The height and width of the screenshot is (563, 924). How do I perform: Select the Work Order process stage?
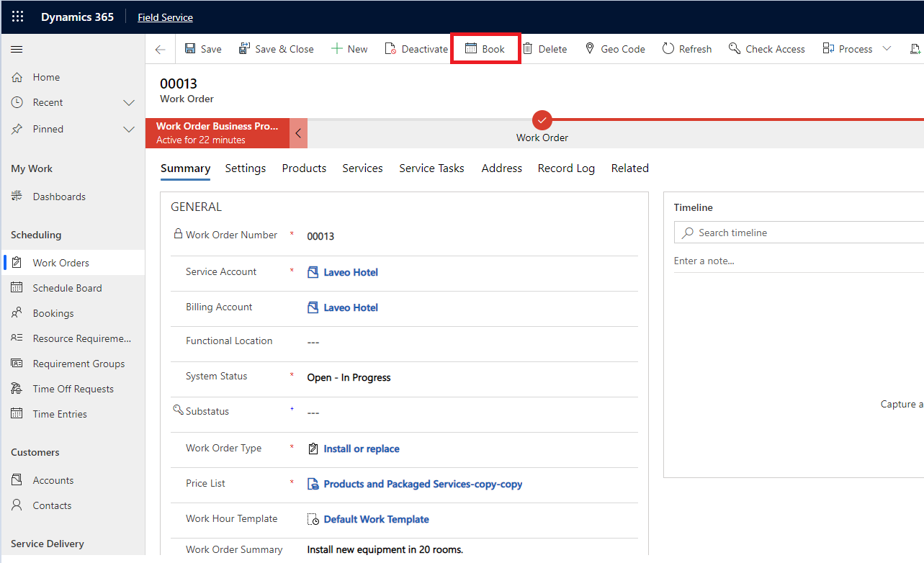pos(542,121)
